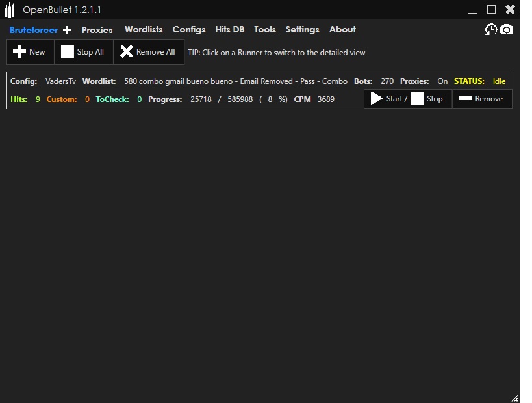This screenshot has height=403, width=532.
Task: Close the OpenBullet window
Action: pos(510,10)
